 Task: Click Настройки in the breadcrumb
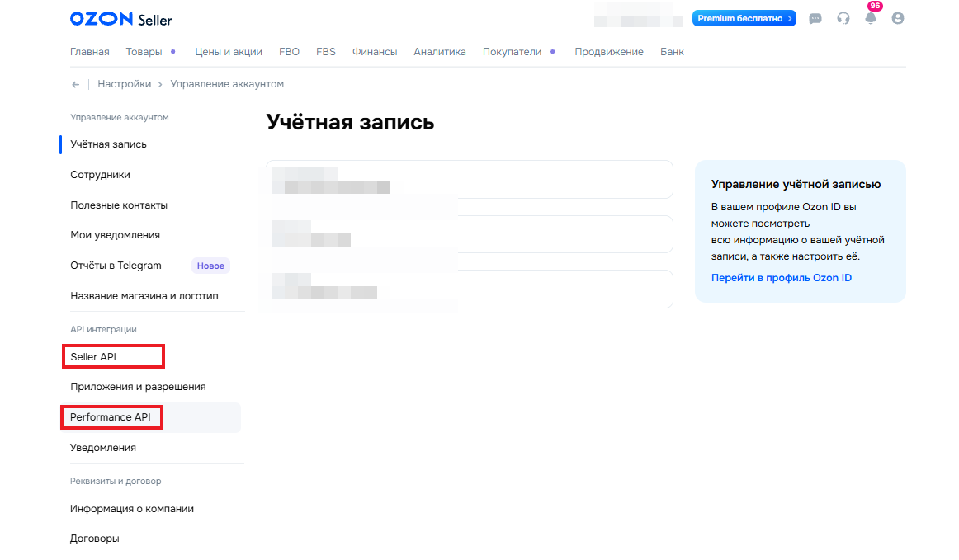point(124,84)
